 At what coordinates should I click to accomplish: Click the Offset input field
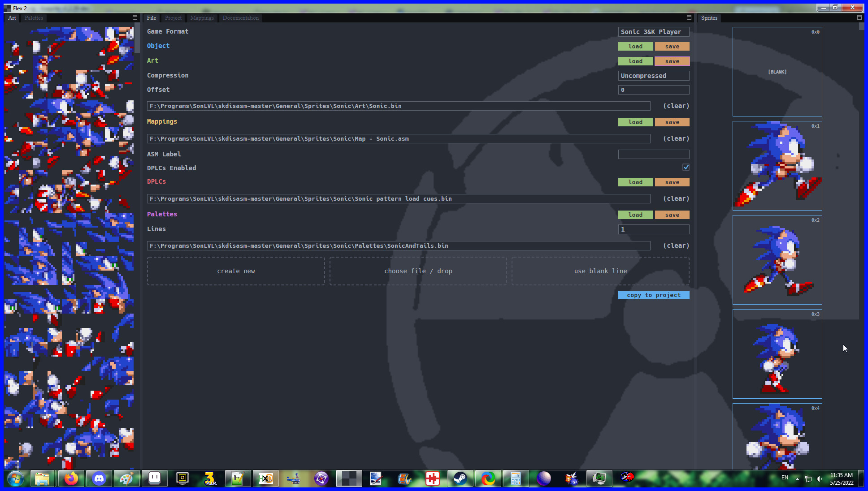pos(654,90)
